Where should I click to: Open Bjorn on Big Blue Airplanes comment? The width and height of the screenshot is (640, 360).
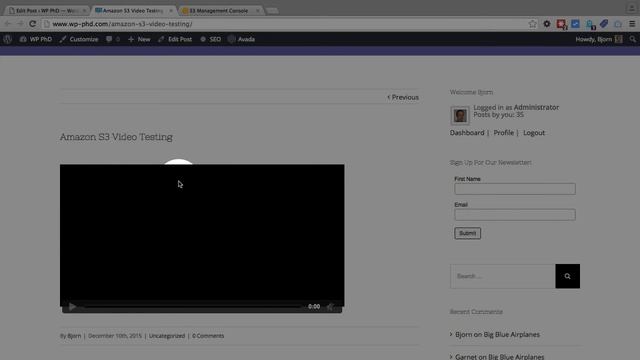pyautogui.click(x=497, y=334)
